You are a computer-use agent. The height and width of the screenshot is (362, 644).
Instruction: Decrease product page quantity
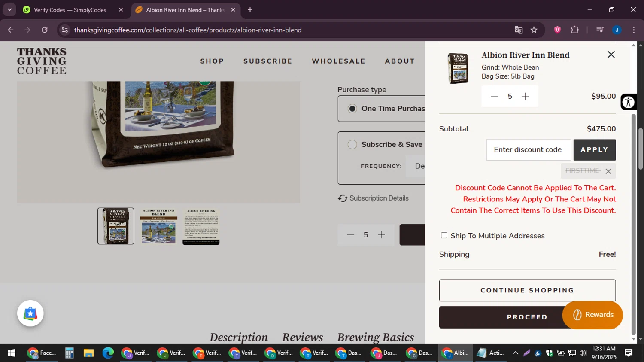point(351,235)
